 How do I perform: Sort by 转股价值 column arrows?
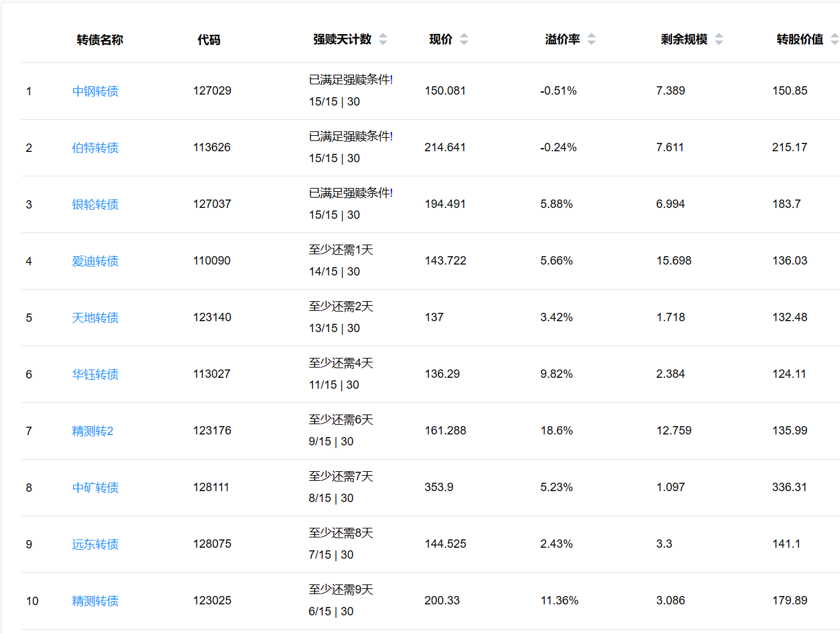coord(834,39)
